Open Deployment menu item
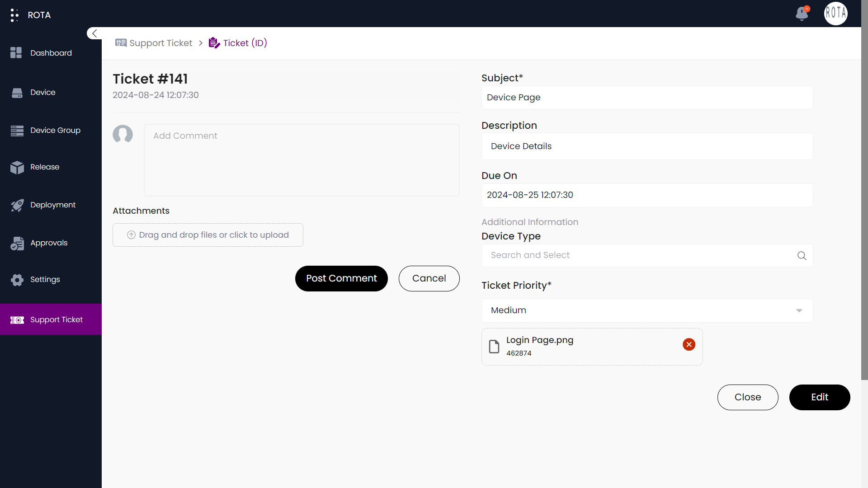The height and width of the screenshot is (488, 868). tap(51, 205)
